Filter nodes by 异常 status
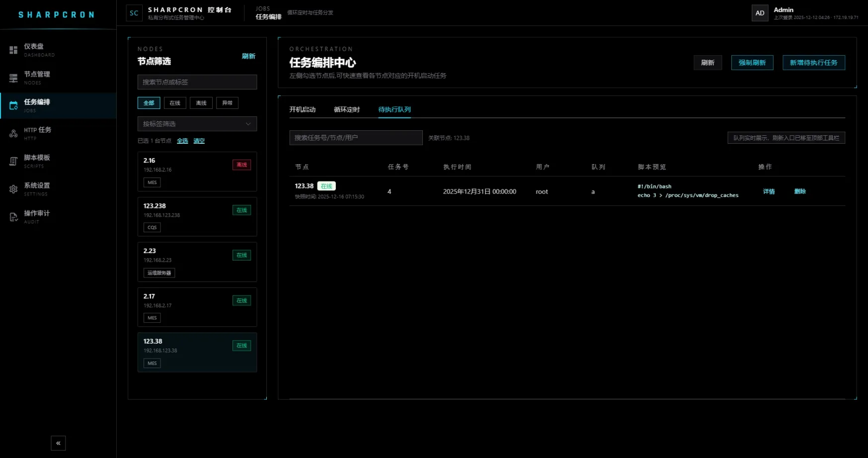The image size is (868, 458). point(227,103)
